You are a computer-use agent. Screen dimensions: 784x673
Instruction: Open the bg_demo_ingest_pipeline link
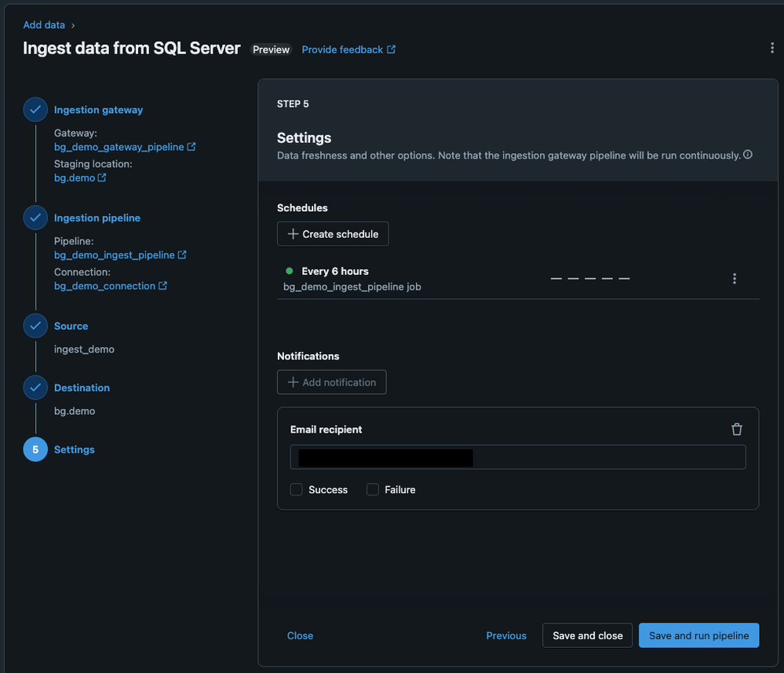click(115, 254)
